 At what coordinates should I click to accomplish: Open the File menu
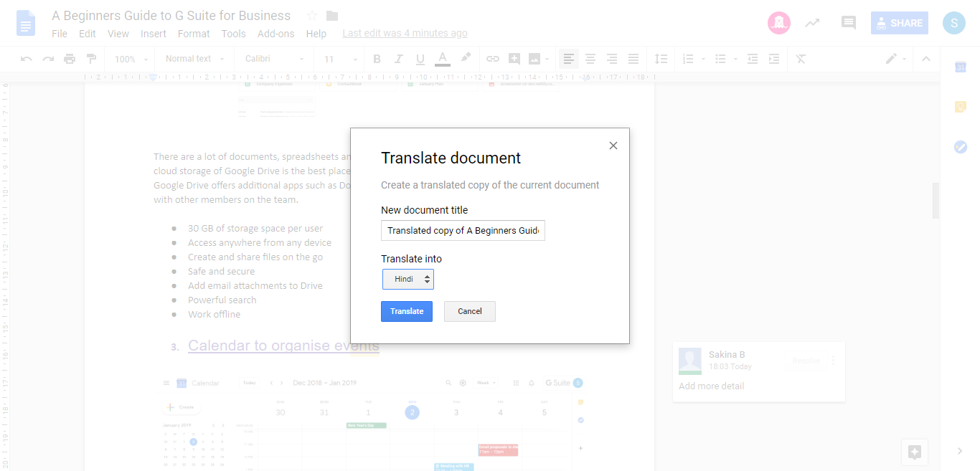click(60, 34)
